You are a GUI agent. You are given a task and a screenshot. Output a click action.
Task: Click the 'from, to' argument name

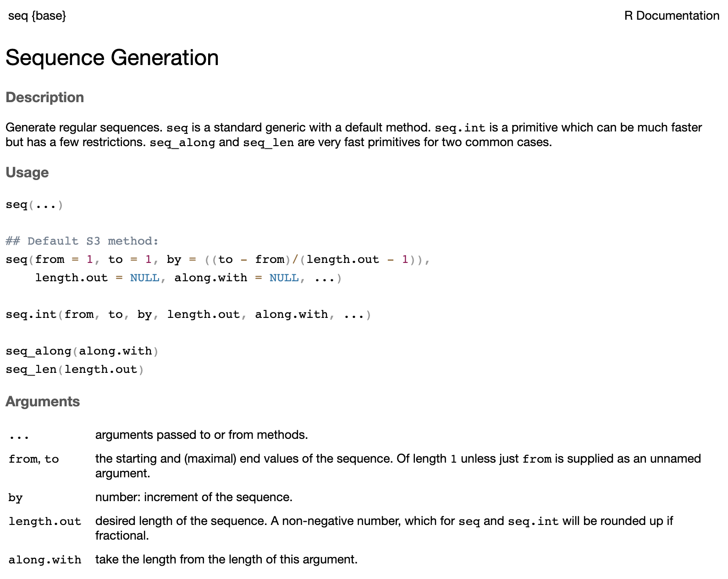pos(33,459)
